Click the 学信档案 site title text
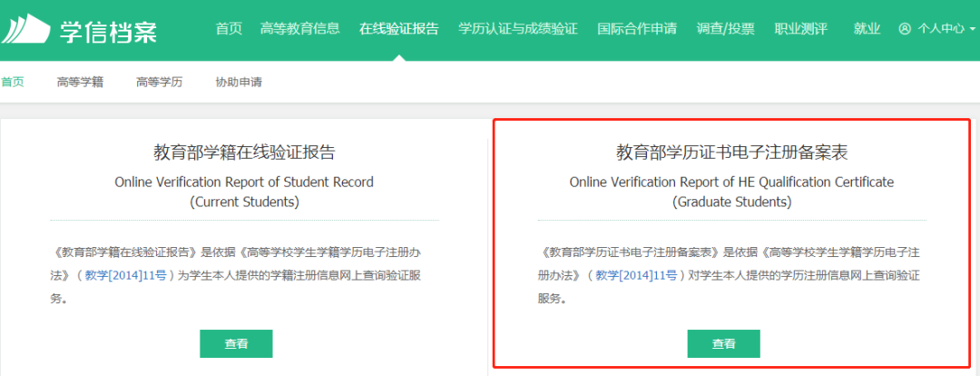 click(109, 31)
